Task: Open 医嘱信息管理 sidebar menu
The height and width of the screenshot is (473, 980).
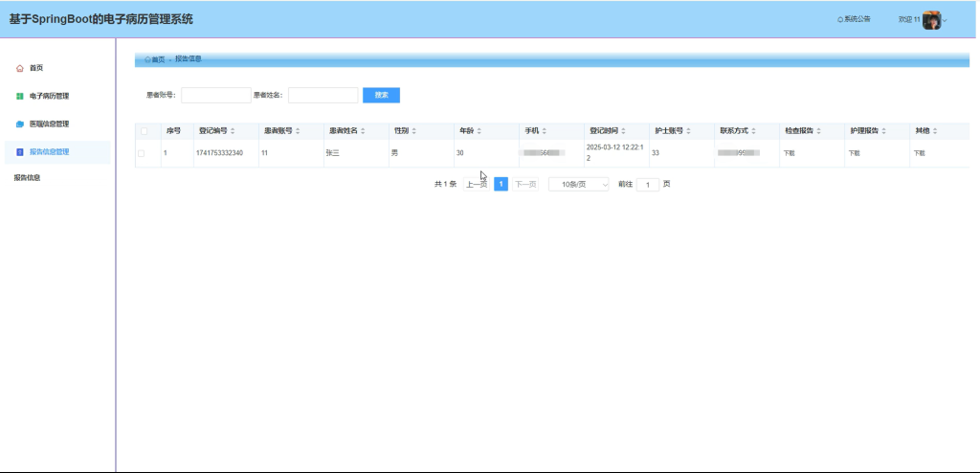Action: click(56, 124)
